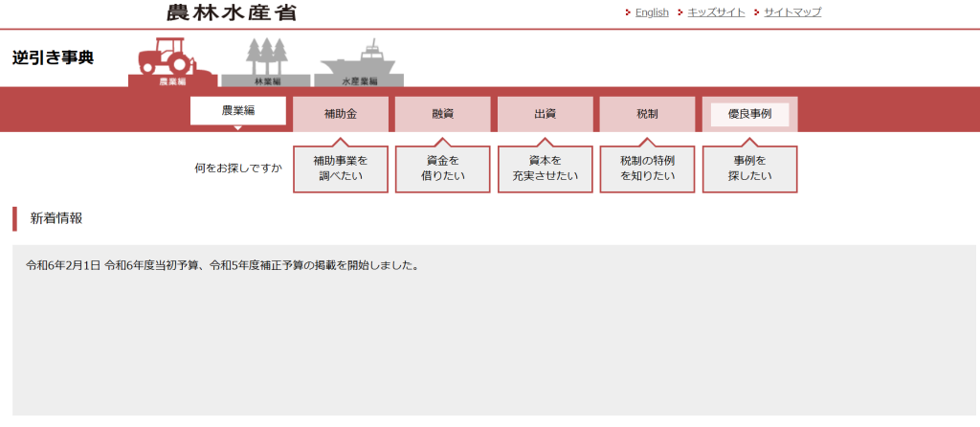980x427 pixels.
Task: Click the 税制の特例を知りたい button
Action: (x=647, y=169)
